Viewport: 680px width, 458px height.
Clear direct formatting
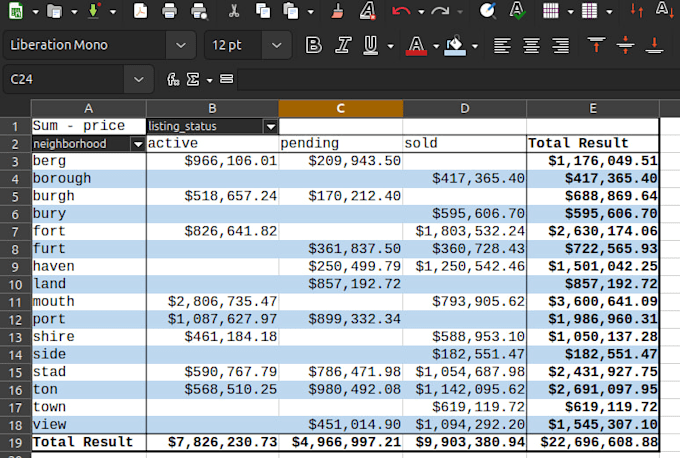367,11
